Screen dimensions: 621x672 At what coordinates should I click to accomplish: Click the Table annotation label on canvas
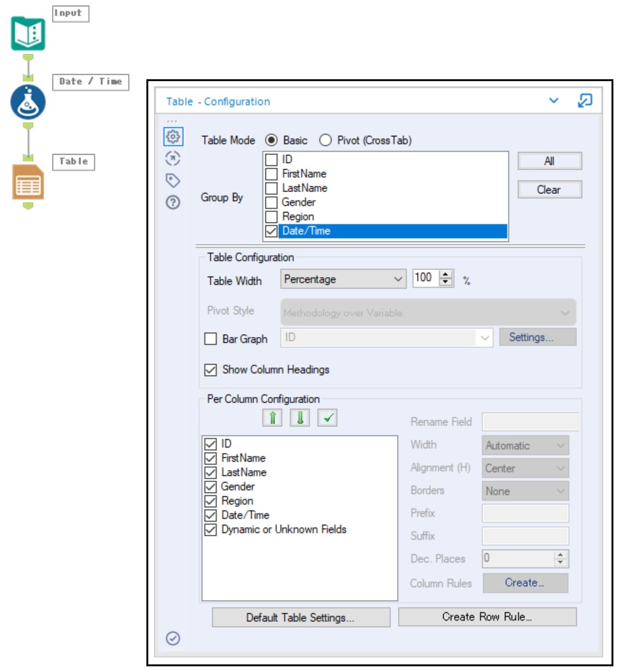pos(74,162)
